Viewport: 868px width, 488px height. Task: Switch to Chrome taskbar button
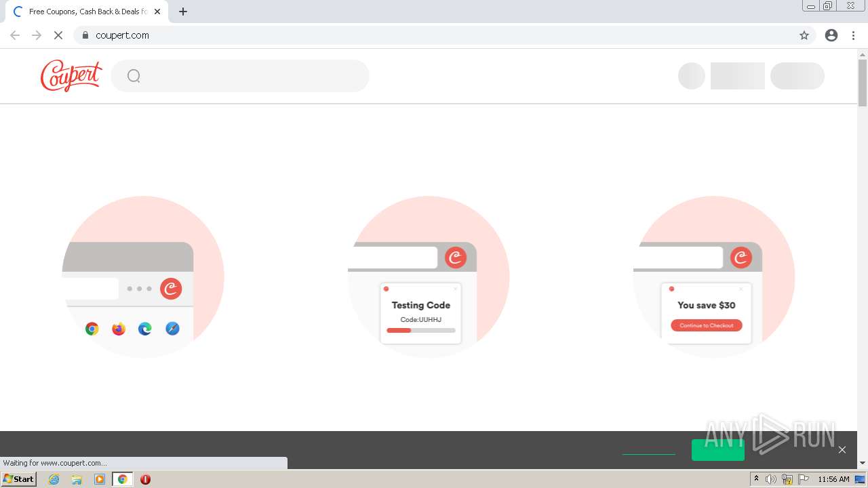(123, 479)
